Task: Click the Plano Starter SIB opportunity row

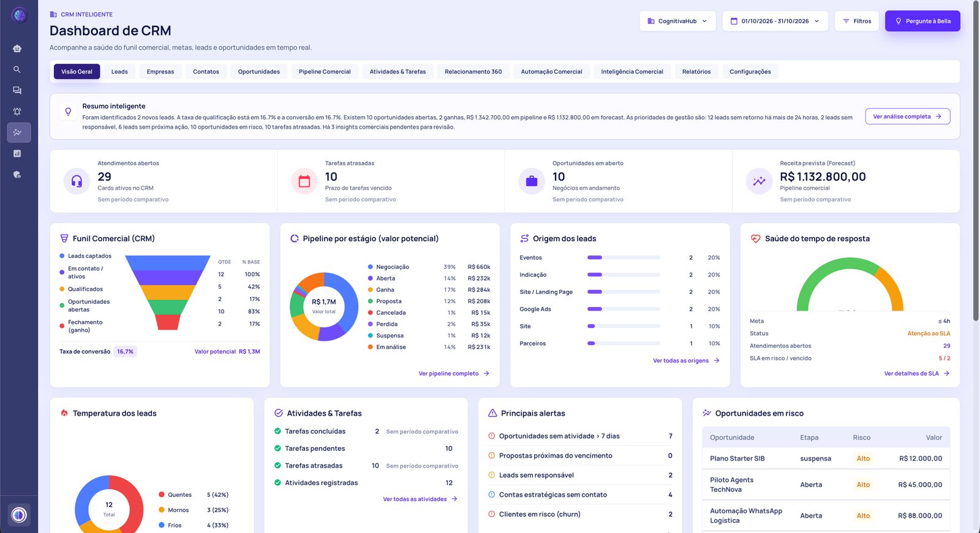Action: click(x=826, y=458)
